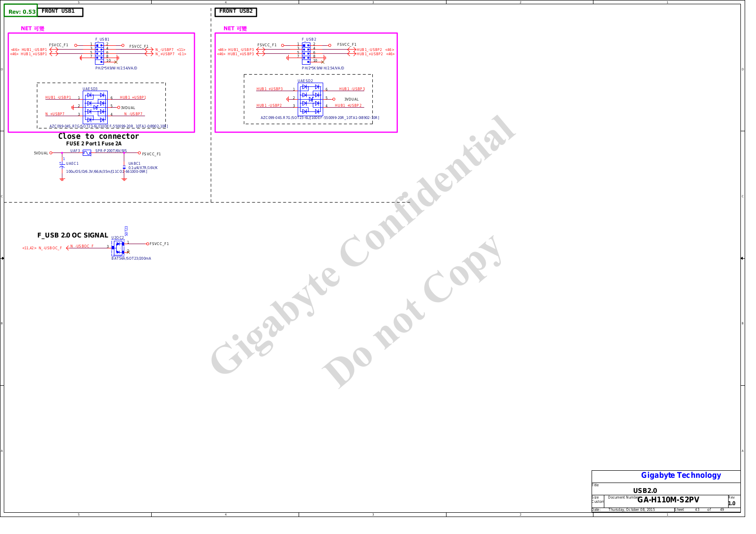Click no-connect X on U2OC2 pin 2

[x=128, y=252]
